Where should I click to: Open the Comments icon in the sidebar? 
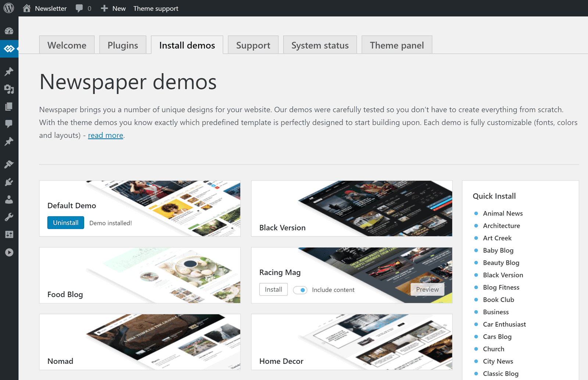pos(9,124)
